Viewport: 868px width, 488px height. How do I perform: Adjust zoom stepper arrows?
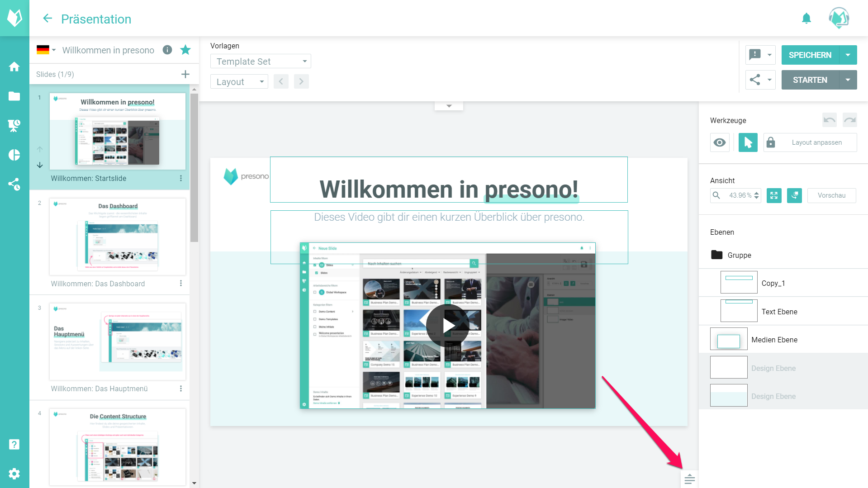(756, 195)
